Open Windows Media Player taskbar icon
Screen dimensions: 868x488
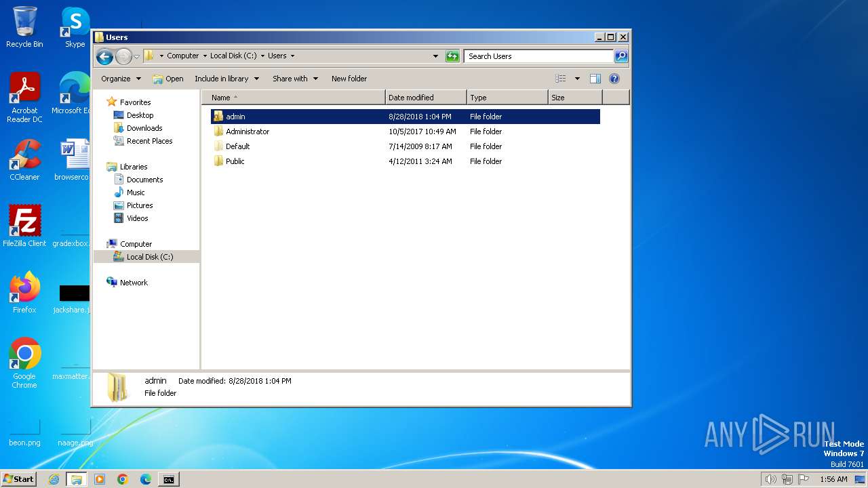[x=100, y=479]
